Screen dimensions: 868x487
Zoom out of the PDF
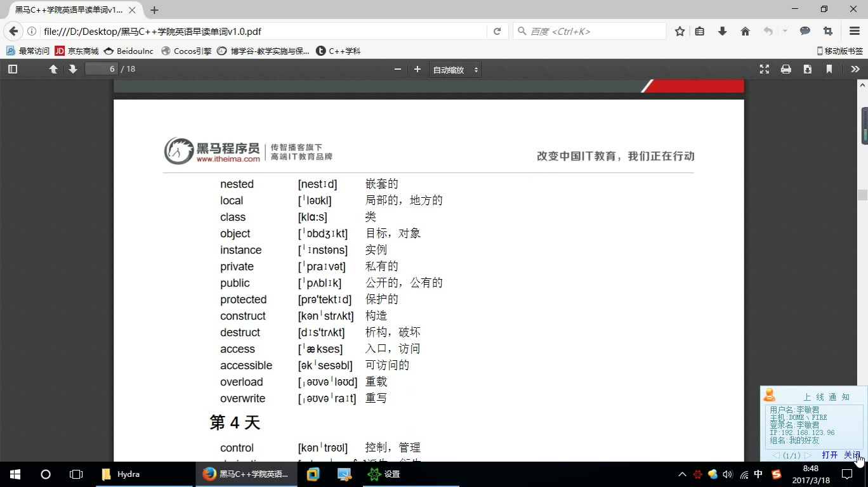click(x=397, y=69)
